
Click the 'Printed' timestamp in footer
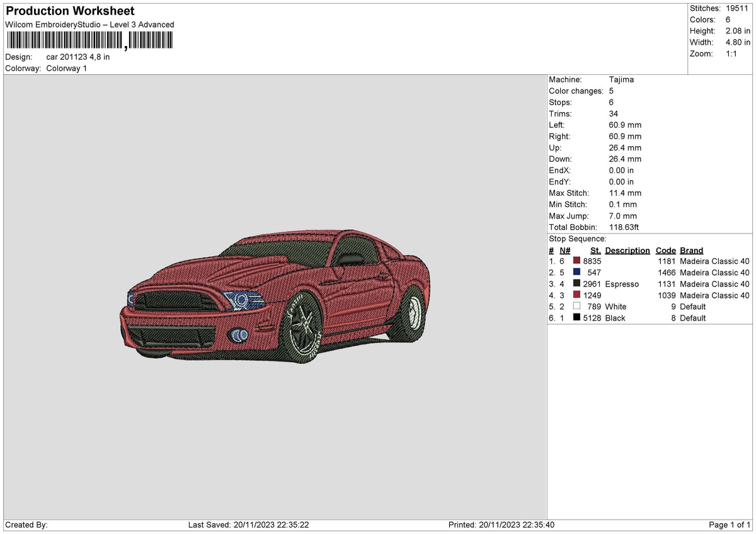[x=501, y=525]
